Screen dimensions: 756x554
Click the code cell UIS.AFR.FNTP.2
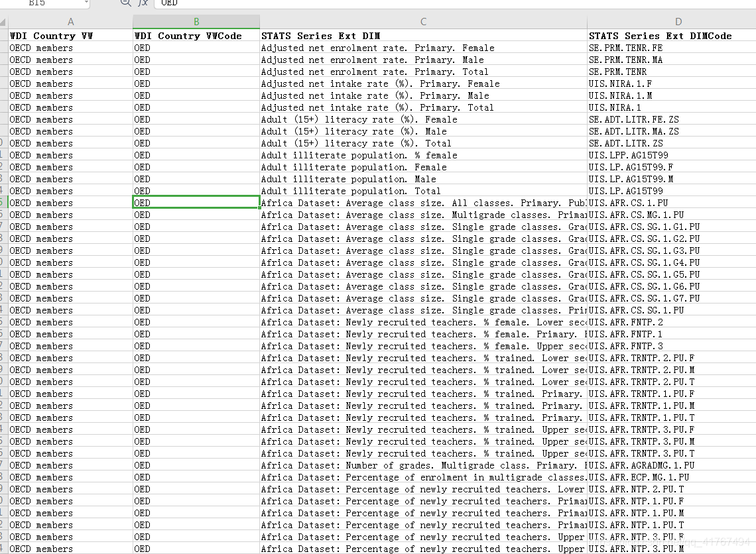pos(672,322)
